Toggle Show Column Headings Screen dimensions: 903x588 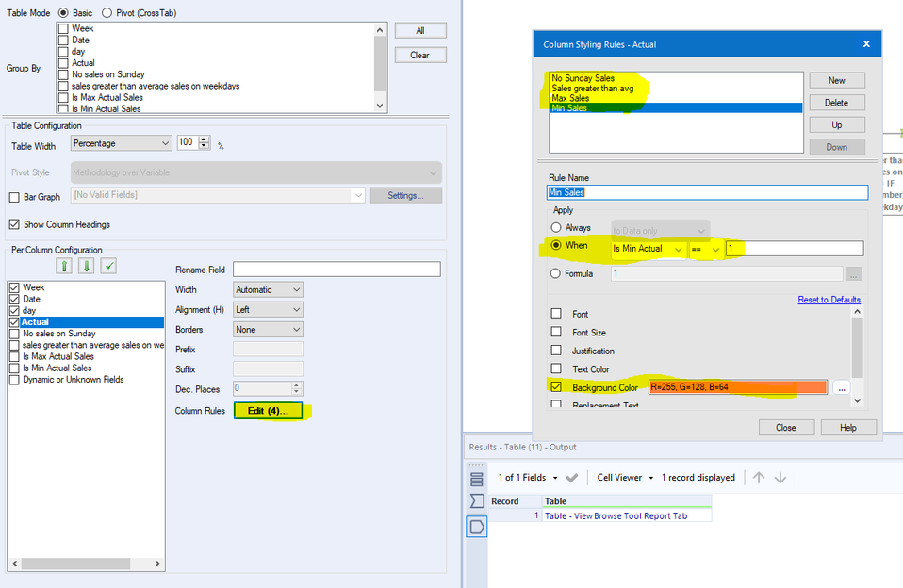pos(14,224)
